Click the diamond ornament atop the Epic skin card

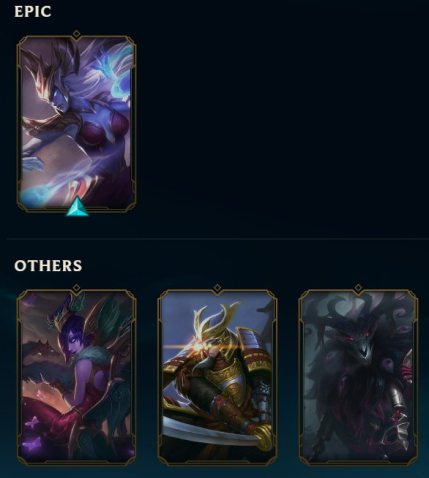point(76,34)
